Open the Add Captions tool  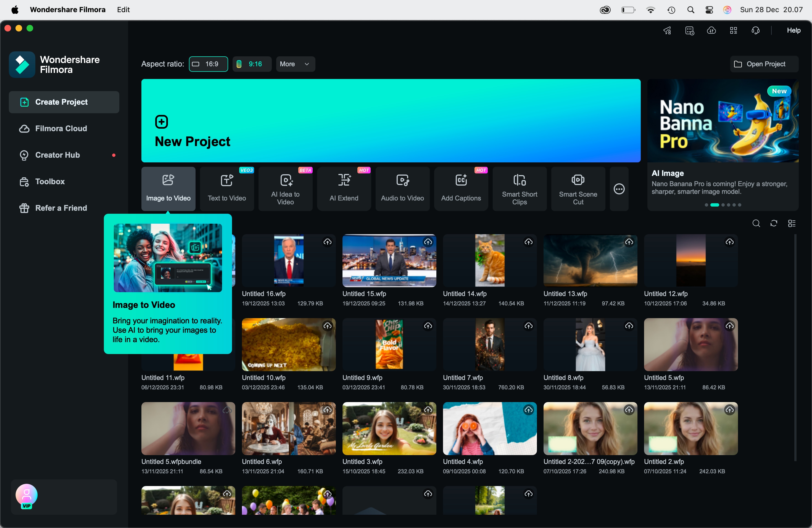tap(461, 189)
